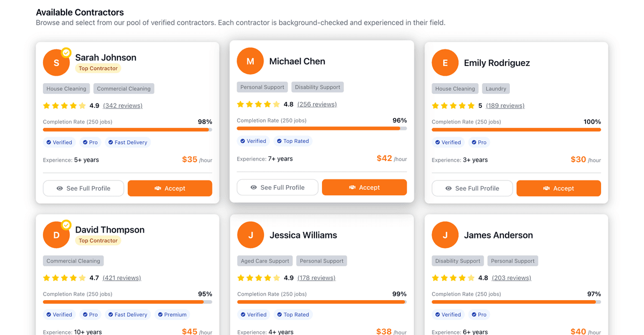
Task: Open Jessica Williams' 178 reviews link
Action: (x=316, y=278)
